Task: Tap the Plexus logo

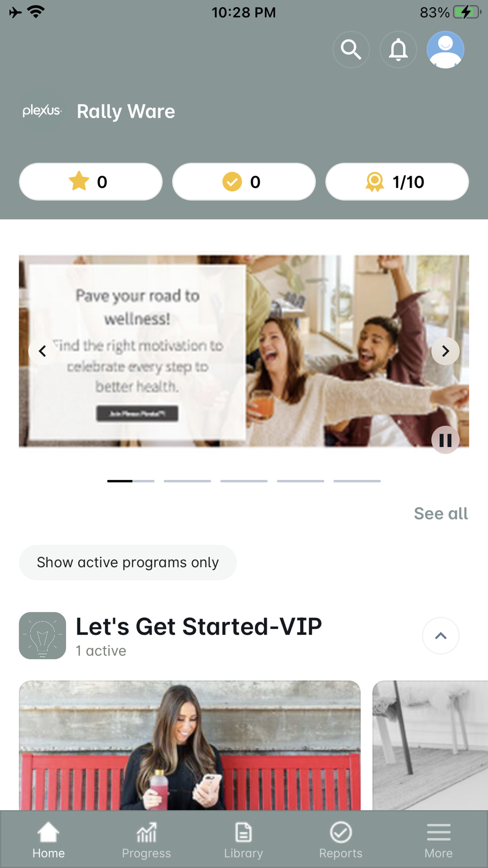Action: click(42, 111)
